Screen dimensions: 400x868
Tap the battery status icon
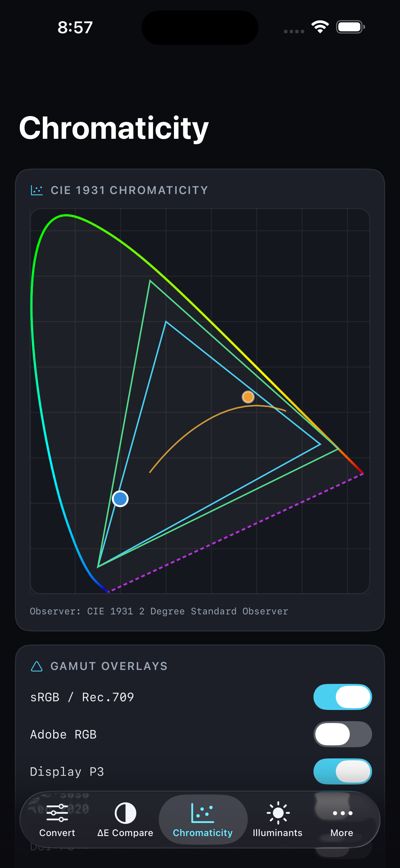[350, 27]
